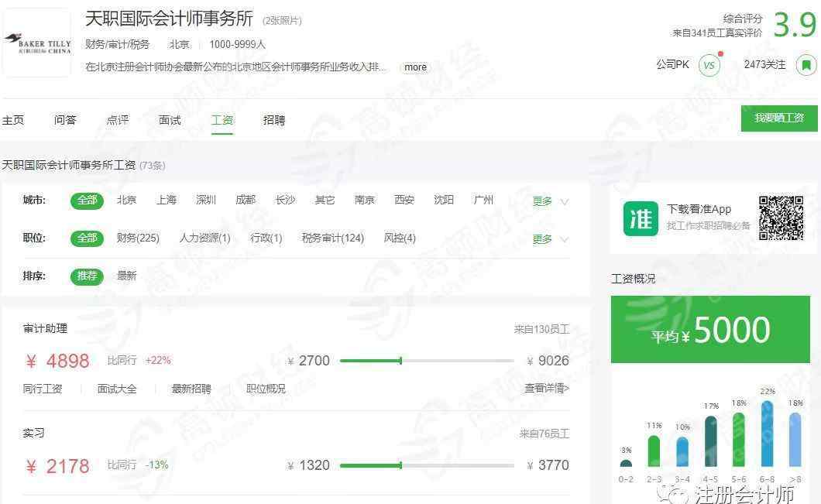Viewport: 821px width, 504px height.
Task: Expand 更多 in the position row
Action: pyautogui.click(x=550, y=239)
